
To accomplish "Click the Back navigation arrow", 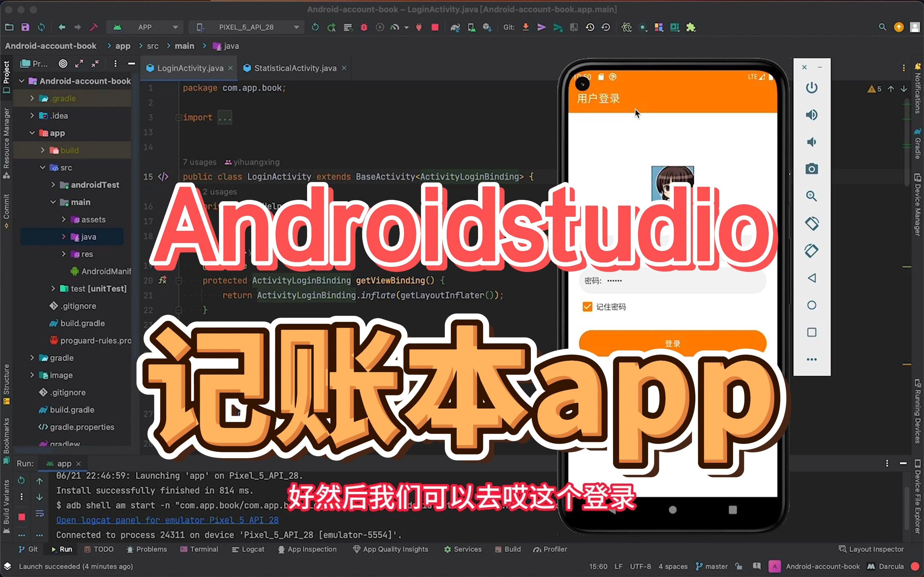I will [x=61, y=27].
